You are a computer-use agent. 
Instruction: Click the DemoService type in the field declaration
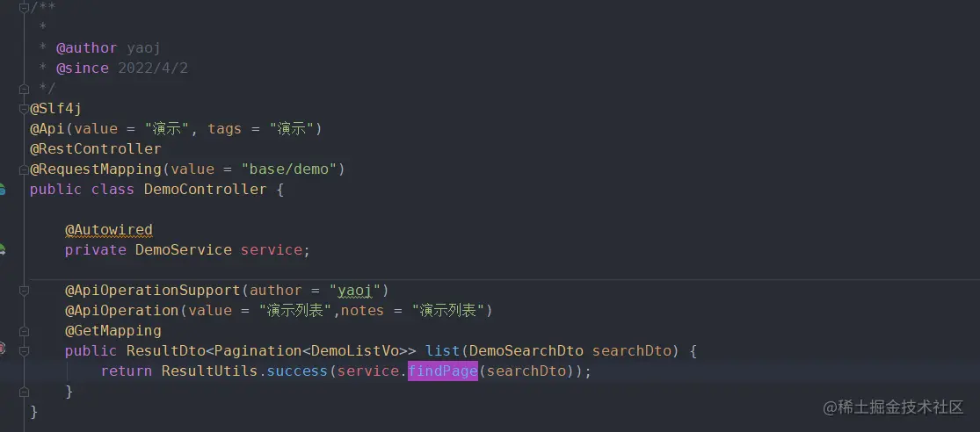184,249
